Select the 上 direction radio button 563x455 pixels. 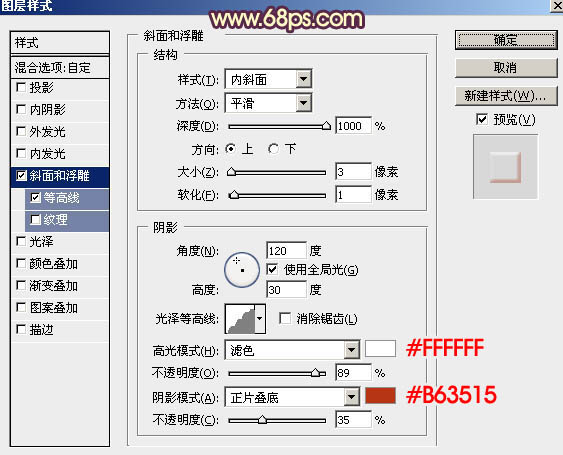231,148
